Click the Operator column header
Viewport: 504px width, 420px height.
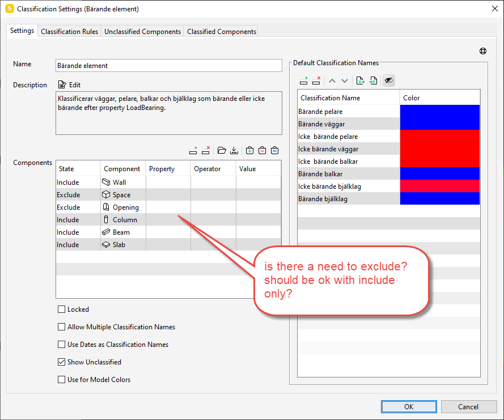click(x=213, y=169)
